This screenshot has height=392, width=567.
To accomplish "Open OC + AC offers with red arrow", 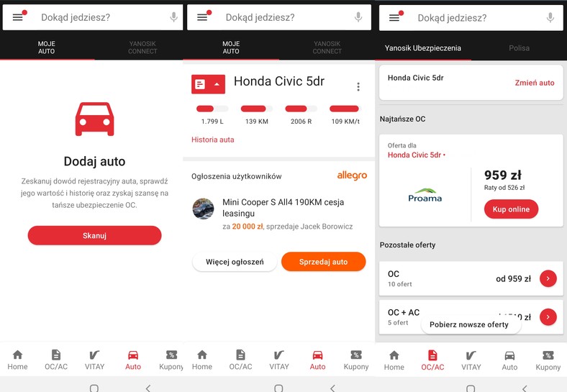I will click(x=548, y=316).
